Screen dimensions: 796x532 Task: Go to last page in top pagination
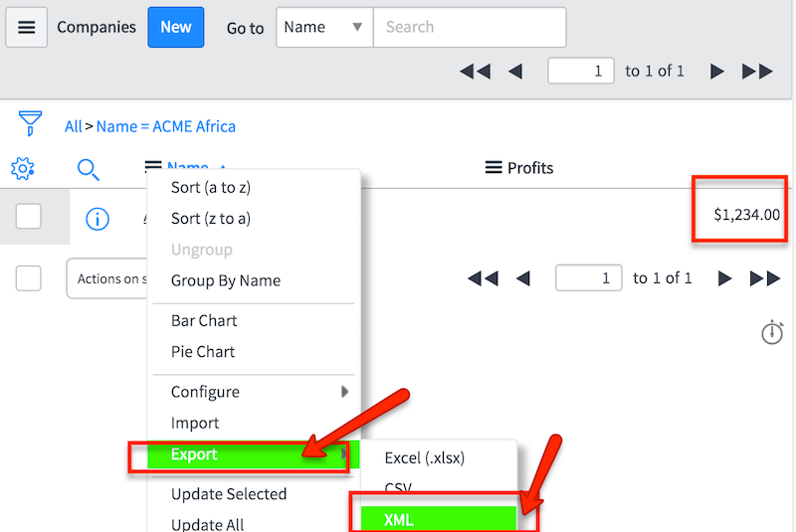coord(757,71)
